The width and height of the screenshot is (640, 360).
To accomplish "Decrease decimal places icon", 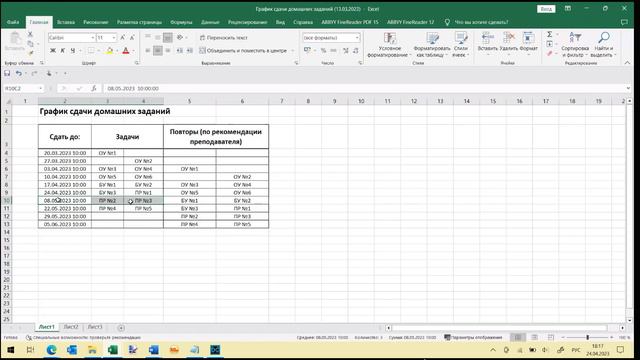I will (356, 51).
